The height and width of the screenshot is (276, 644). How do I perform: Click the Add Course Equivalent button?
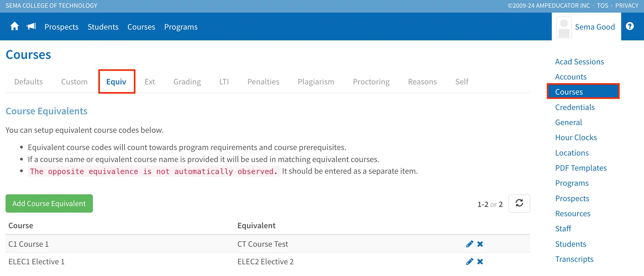49,203
